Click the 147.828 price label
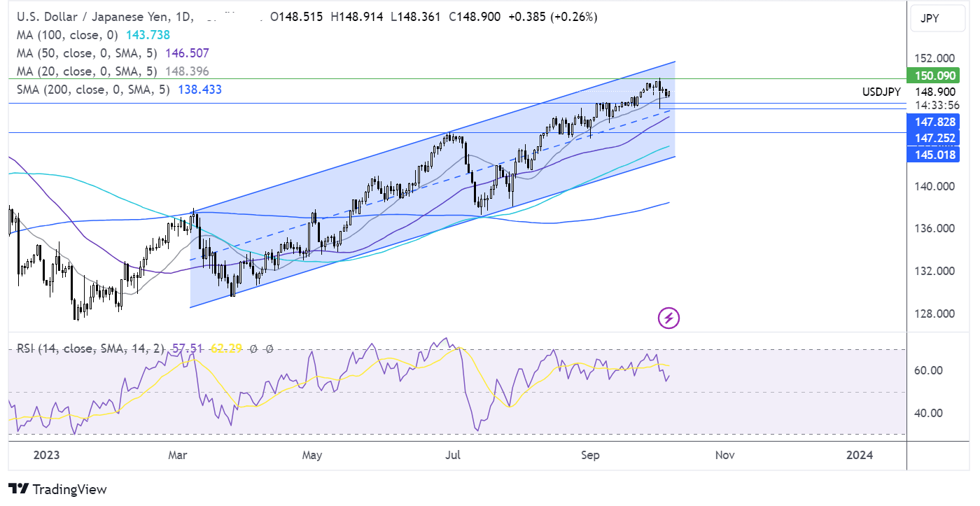Image resolution: width=980 pixels, height=506 pixels. pyautogui.click(x=932, y=122)
